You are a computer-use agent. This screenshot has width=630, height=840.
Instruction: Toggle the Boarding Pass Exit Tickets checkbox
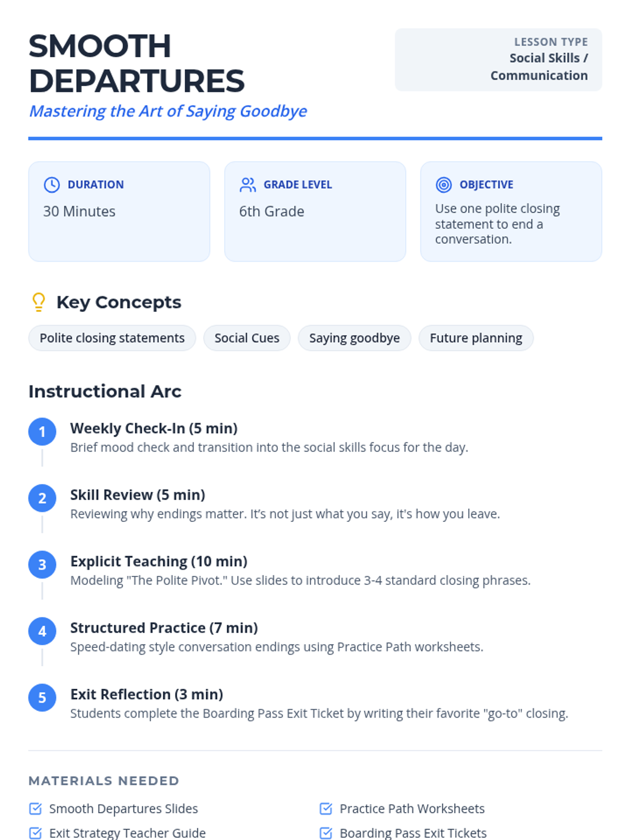click(x=326, y=833)
